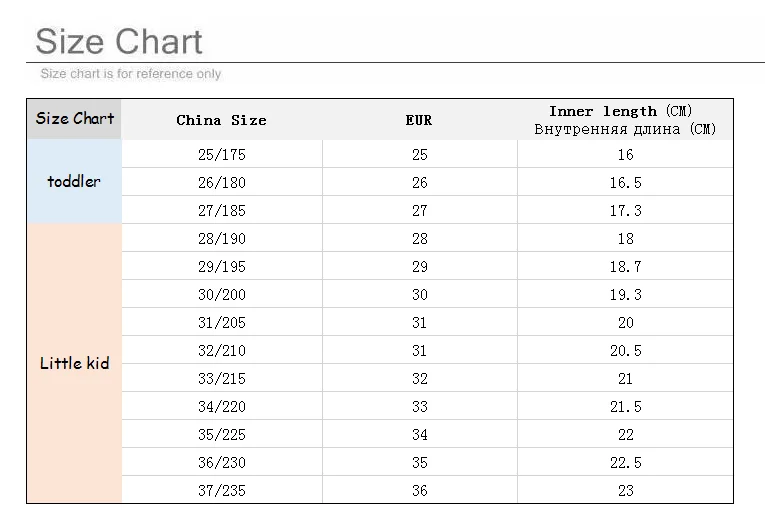765x528 pixels.
Task: Click the gray "Size Chart" header cell
Action: point(75,118)
